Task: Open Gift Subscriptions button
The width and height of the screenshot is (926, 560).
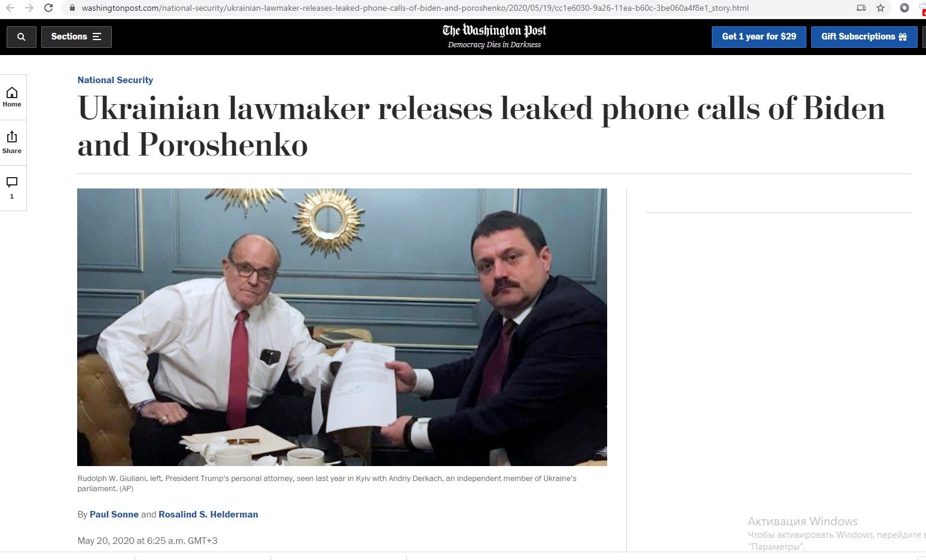Action: coord(864,37)
